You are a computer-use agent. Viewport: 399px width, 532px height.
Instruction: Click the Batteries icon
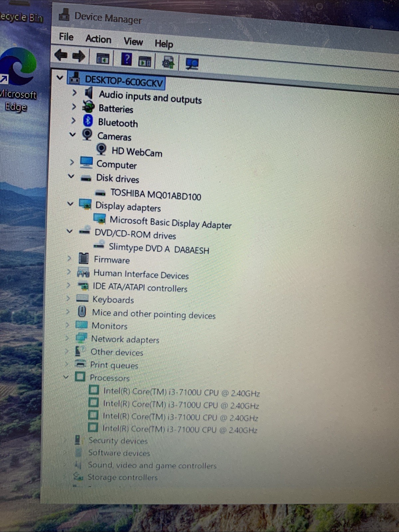[88, 106]
